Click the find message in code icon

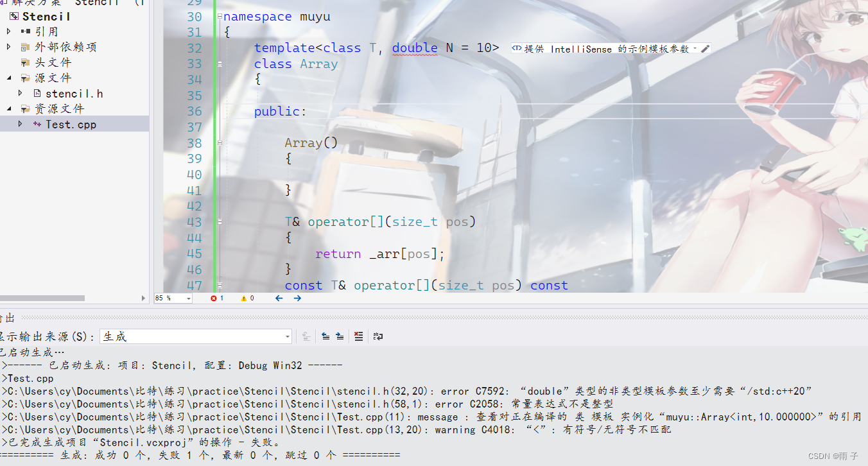tap(307, 336)
